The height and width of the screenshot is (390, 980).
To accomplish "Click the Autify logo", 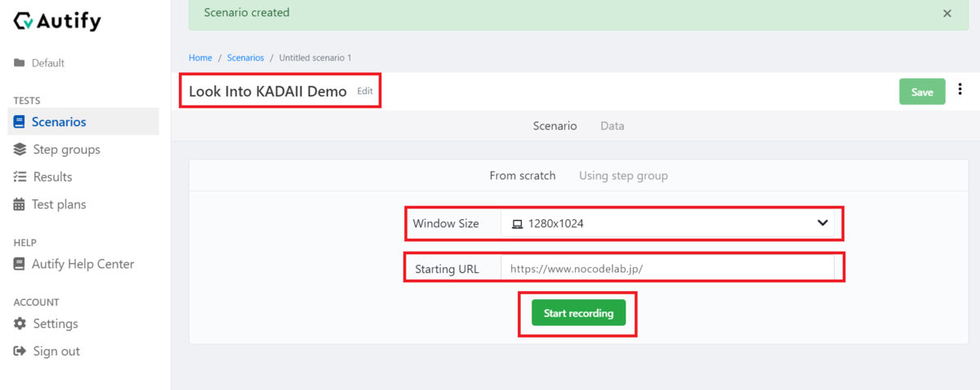I will point(57,21).
